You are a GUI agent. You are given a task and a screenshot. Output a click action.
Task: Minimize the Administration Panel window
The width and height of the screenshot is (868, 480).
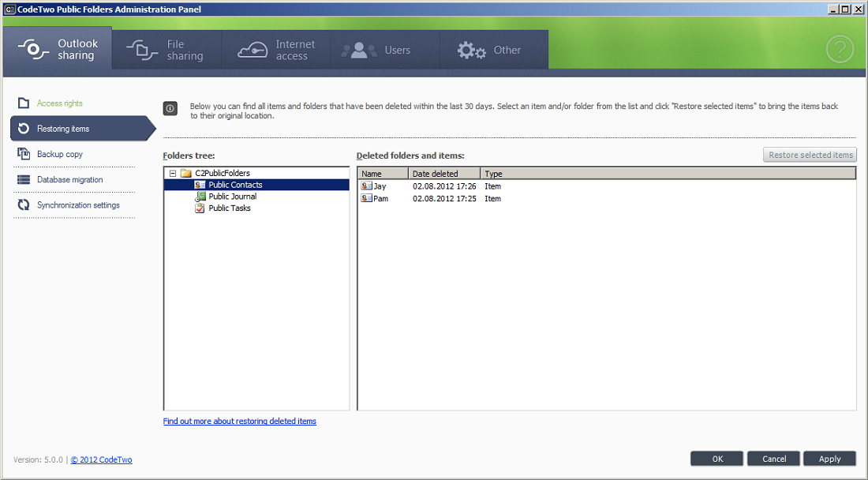click(x=833, y=9)
